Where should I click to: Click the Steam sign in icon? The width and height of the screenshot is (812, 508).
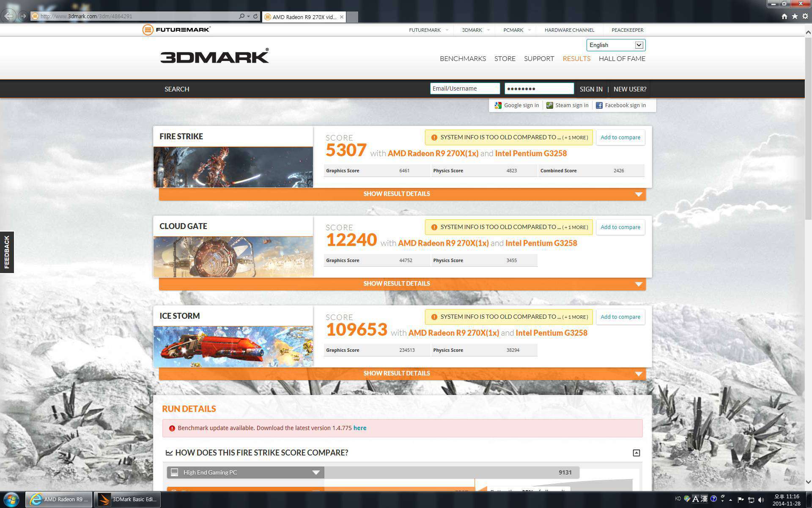pyautogui.click(x=549, y=105)
